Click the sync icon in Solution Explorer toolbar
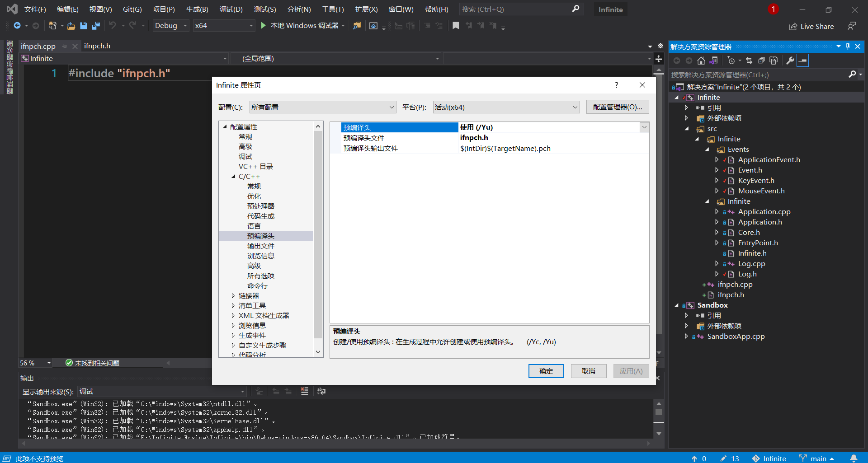868x463 pixels. (x=749, y=61)
